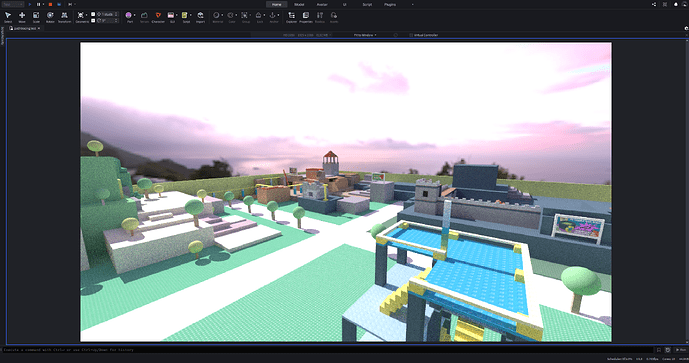This screenshot has width=689, height=363.
Task: Start the playtest with Play button
Action: 30,4
